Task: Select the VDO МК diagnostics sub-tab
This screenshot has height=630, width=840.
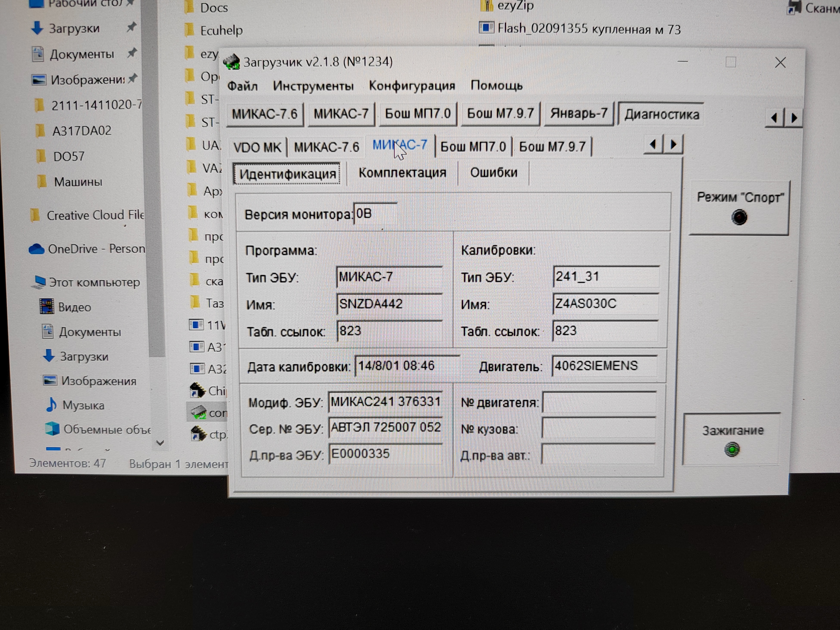Action: (257, 147)
